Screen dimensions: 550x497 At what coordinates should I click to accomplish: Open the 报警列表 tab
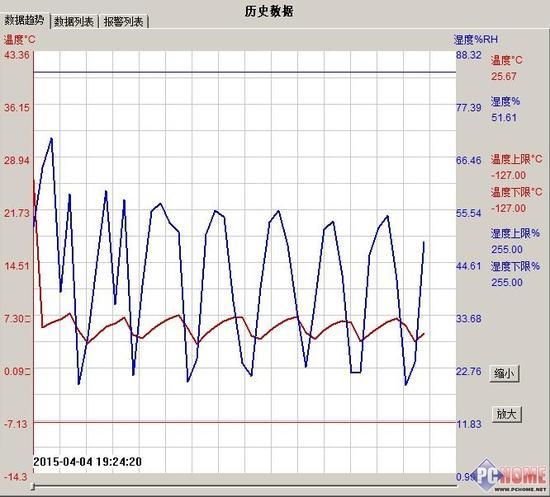[124, 22]
